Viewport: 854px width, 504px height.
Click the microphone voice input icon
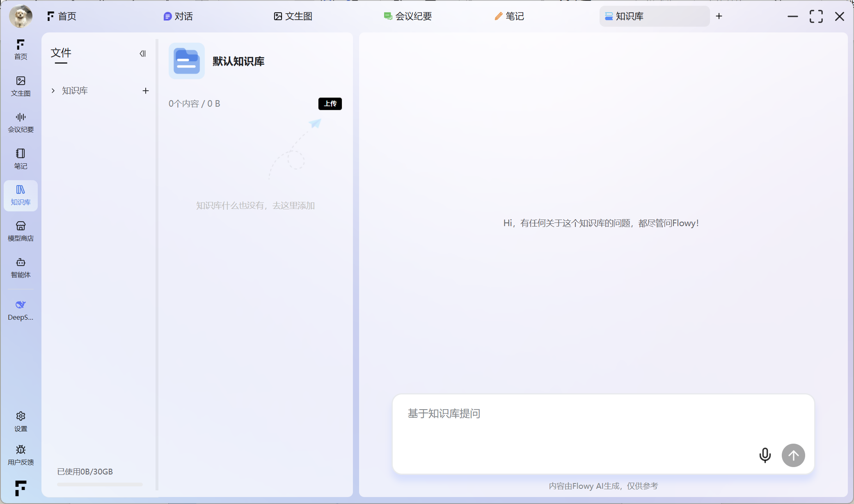coord(765,455)
